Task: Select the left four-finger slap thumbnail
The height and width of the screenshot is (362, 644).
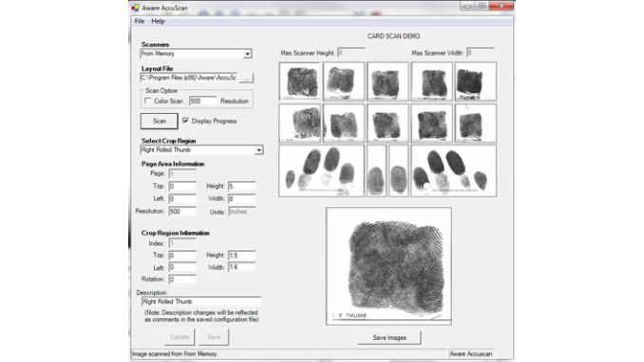Action: click(322, 170)
